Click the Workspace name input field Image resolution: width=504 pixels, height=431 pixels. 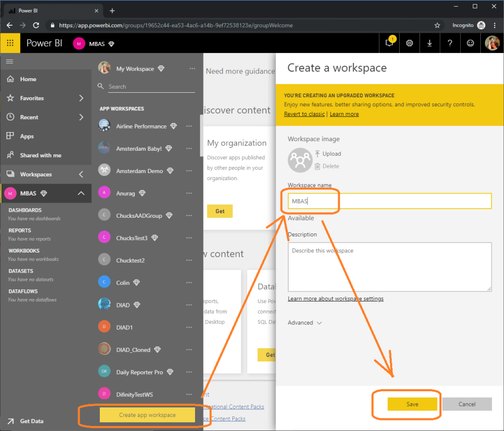[390, 201]
